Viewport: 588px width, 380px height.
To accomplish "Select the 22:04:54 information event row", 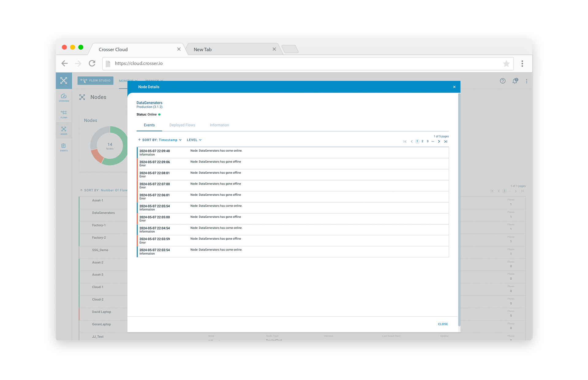I will [293, 230].
